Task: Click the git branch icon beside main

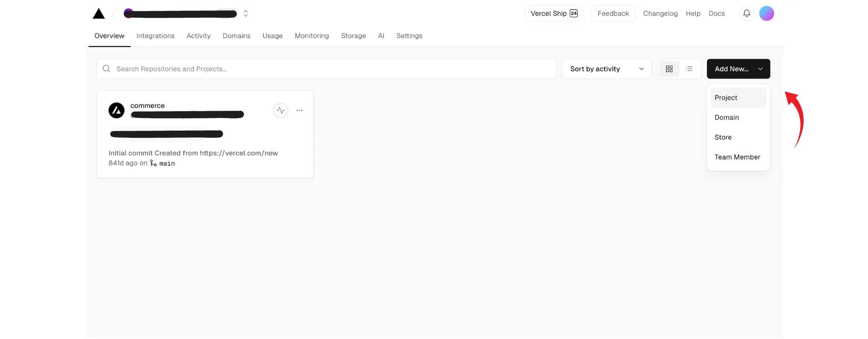Action: pyautogui.click(x=153, y=163)
